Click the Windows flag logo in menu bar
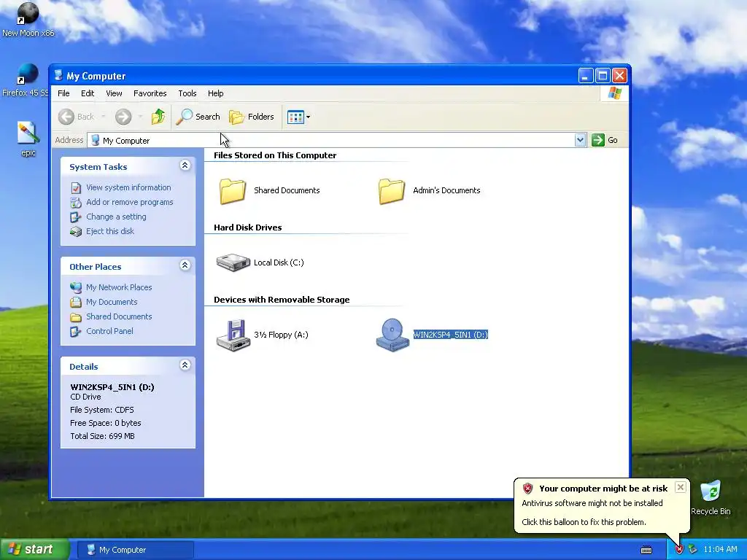 (614, 93)
